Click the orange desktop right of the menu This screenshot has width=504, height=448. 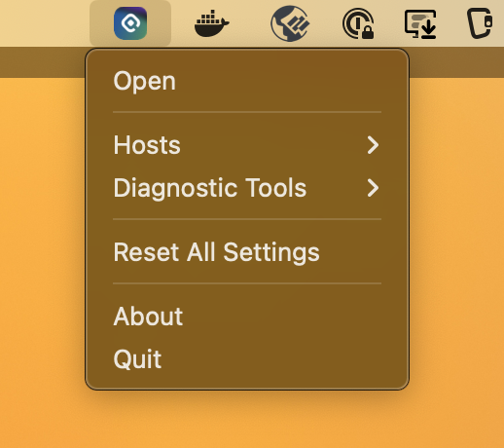456,227
